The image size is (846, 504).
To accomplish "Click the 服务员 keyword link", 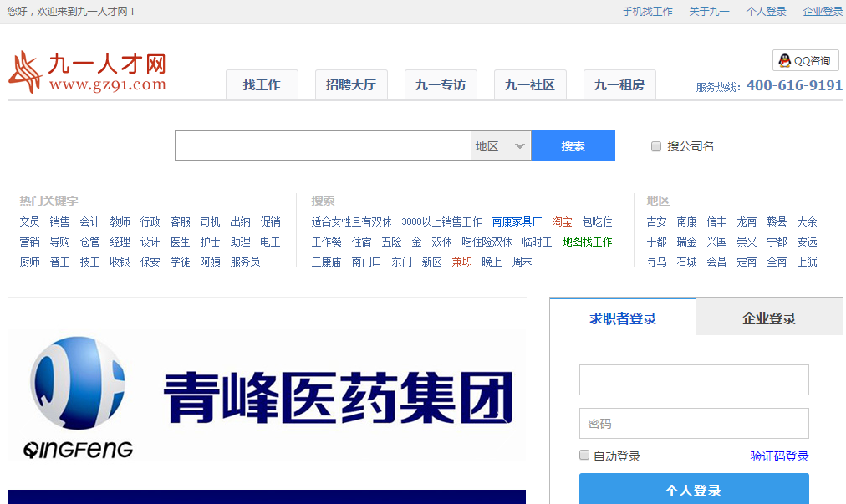I will (246, 262).
